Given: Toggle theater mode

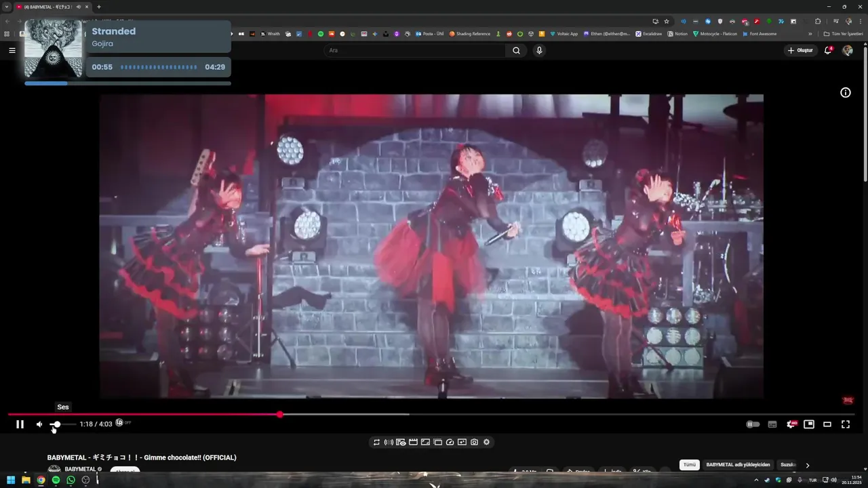Looking at the screenshot, I should click(827, 424).
